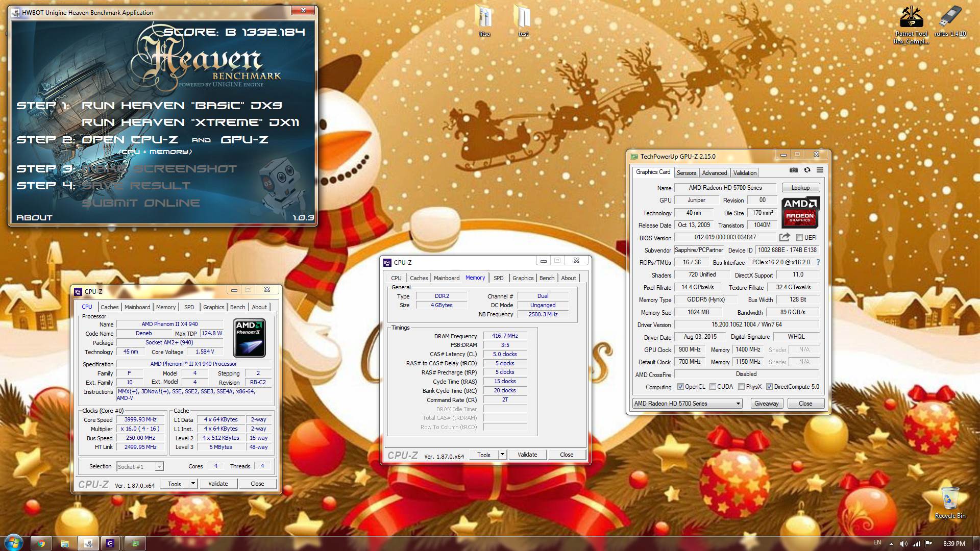Click Run Heaven "Basic" DX9
Viewport: 980px width, 551px height.
182,106
